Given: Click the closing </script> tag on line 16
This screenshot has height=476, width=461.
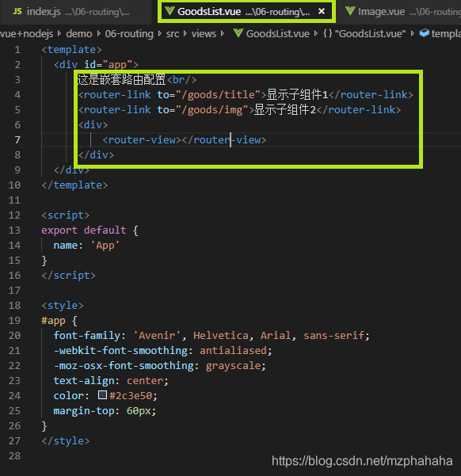Looking at the screenshot, I should tap(69, 276).
